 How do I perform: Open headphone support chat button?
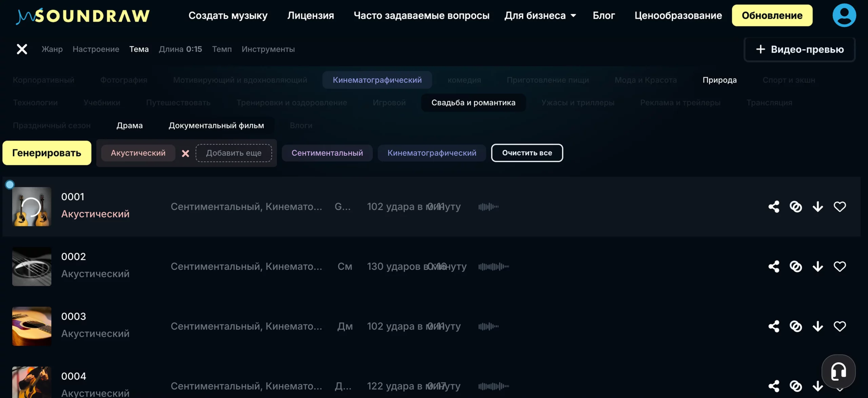838,372
